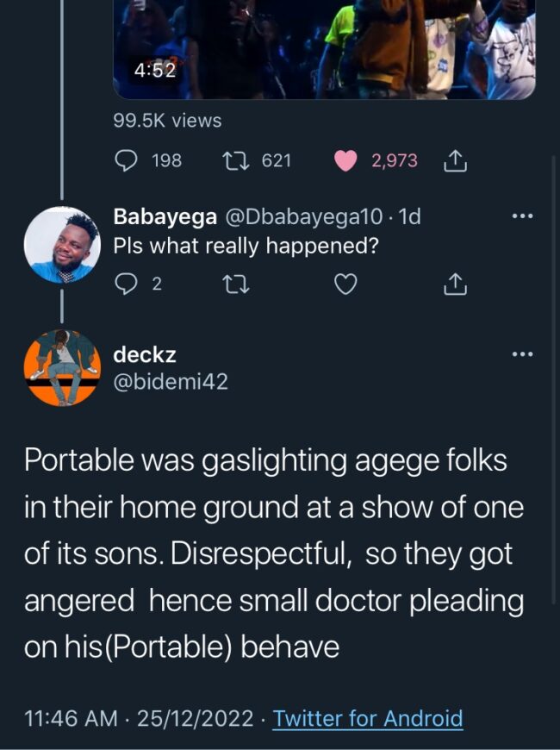Click reply icon on video tweet
The image size is (560, 750).
click(127, 160)
